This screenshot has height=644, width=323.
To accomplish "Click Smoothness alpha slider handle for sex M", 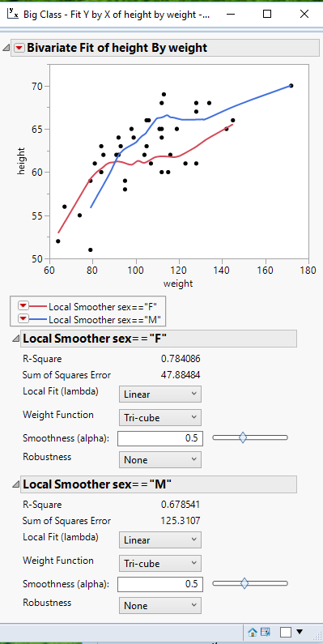I will (244, 583).
